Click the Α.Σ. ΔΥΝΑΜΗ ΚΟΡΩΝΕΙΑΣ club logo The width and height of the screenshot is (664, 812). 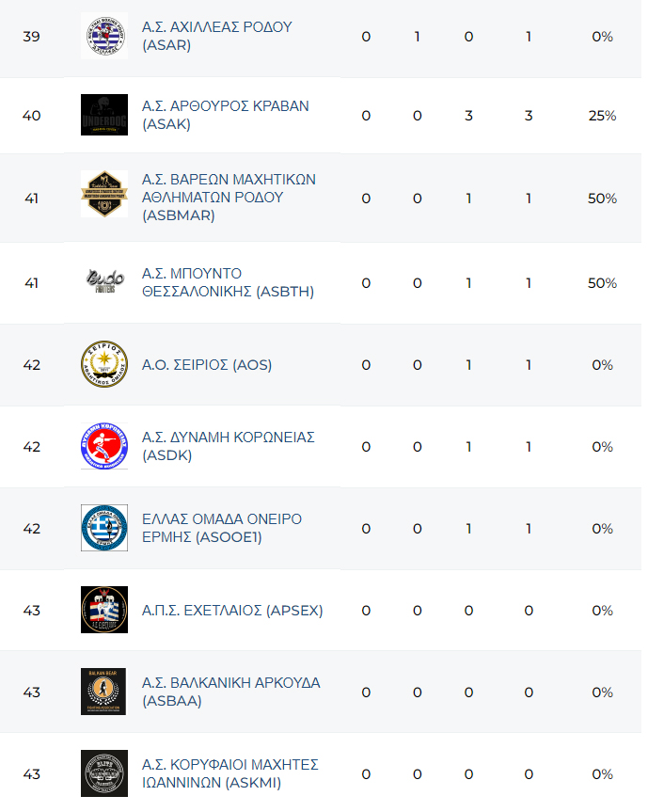point(103,447)
